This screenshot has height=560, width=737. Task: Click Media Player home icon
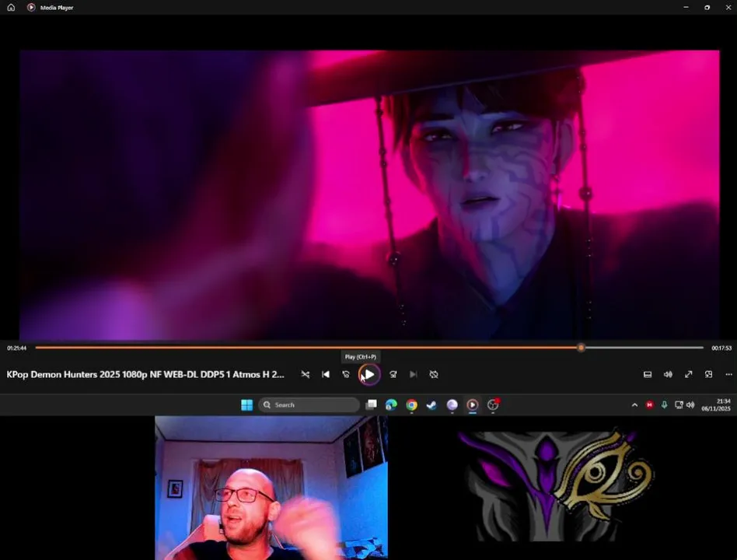(12, 8)
